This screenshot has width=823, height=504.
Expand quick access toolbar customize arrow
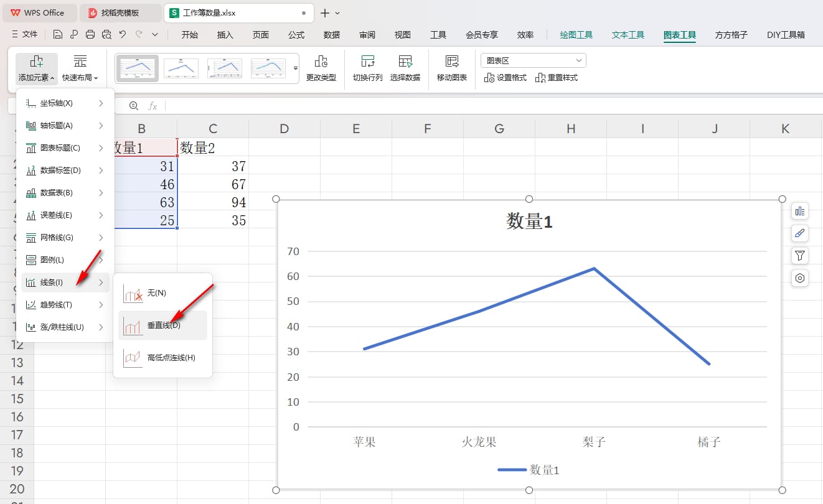click(155, 35)
